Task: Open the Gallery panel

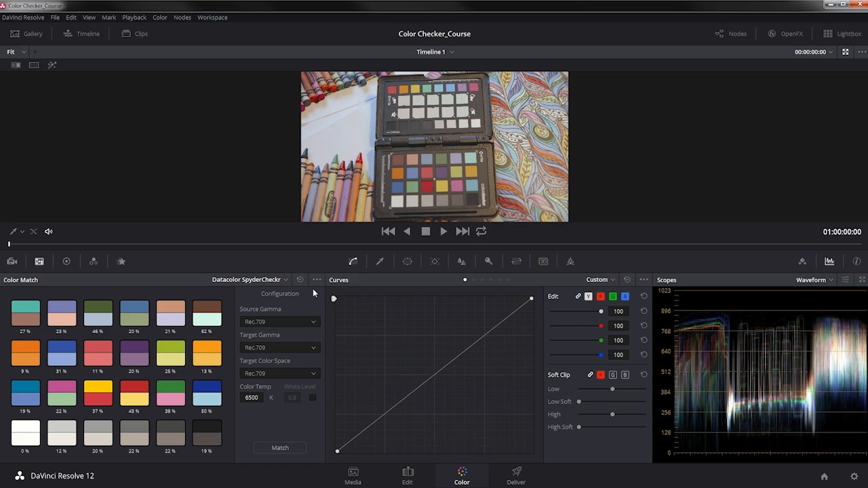Action: pyautogui.click(x=26, y=34)
